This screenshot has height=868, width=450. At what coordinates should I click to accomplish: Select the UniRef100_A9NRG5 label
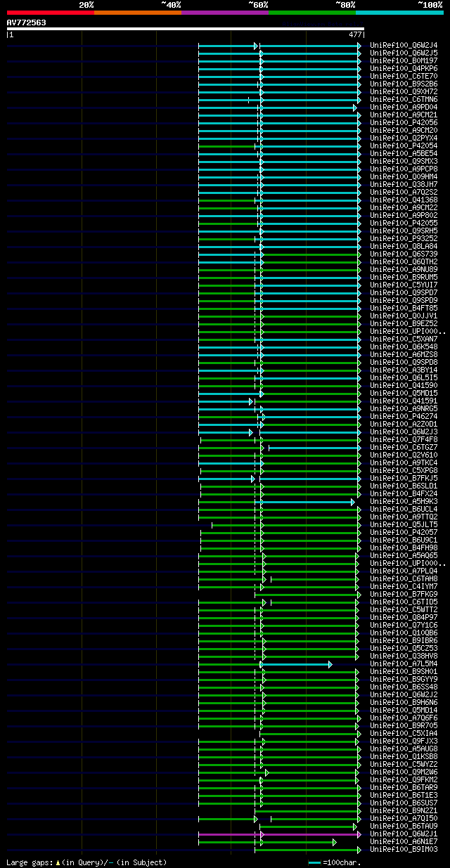tap(404, 409)
